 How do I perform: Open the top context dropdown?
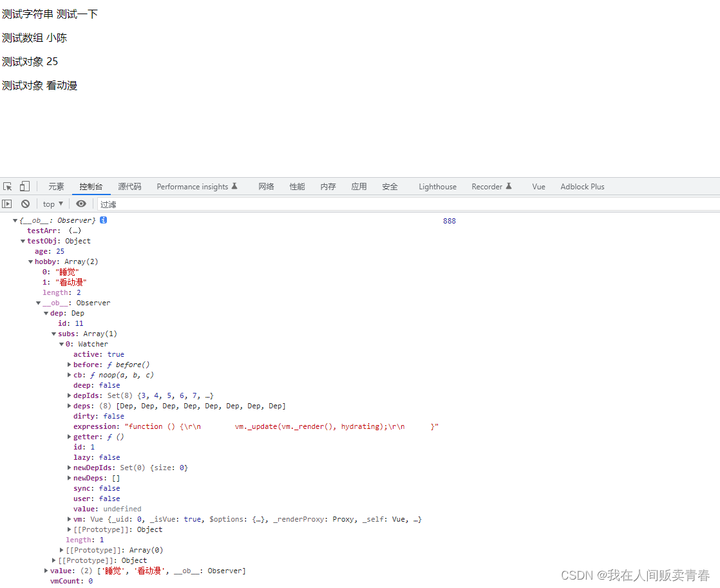click(53, 204)
